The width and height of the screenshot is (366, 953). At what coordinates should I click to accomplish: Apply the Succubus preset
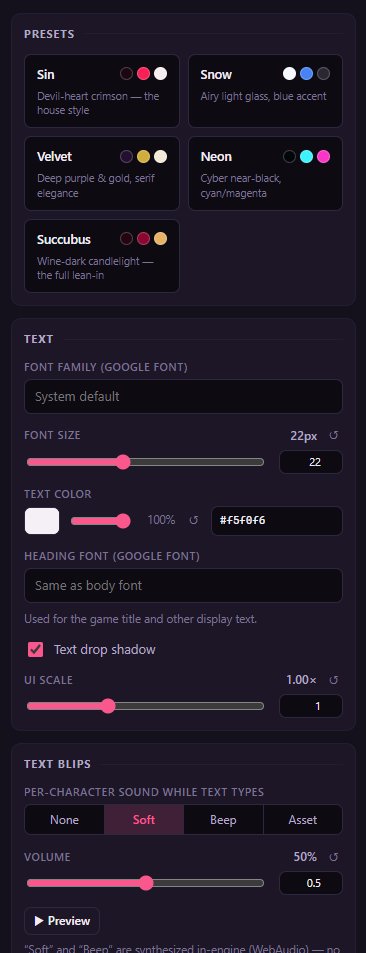point(102,256)
